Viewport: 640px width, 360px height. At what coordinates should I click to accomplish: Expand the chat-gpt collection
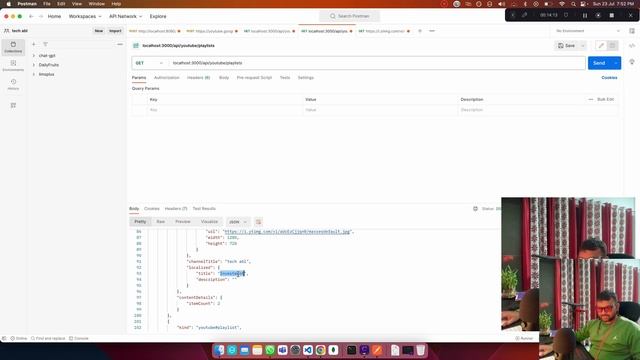[x=34, y=56]
